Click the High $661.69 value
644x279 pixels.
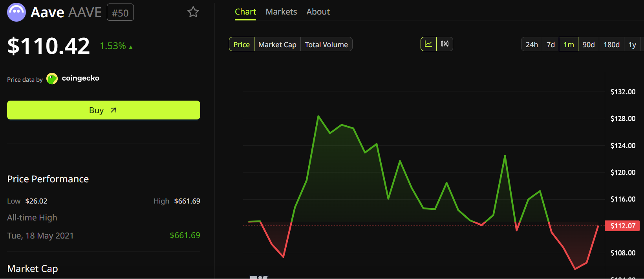187,201
